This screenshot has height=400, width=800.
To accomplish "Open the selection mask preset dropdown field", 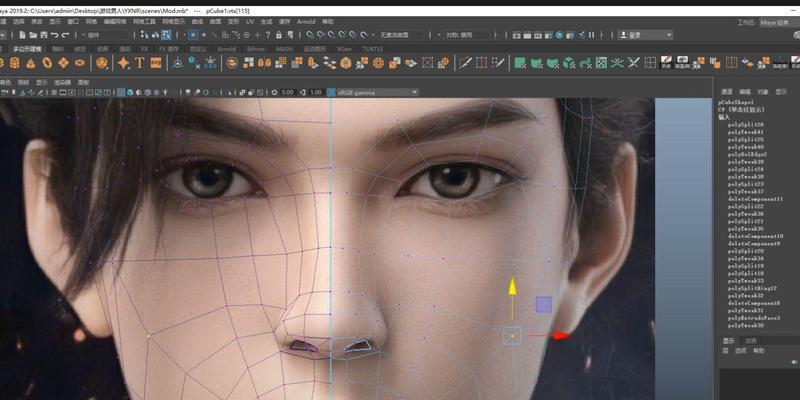I will pos(106,35).
